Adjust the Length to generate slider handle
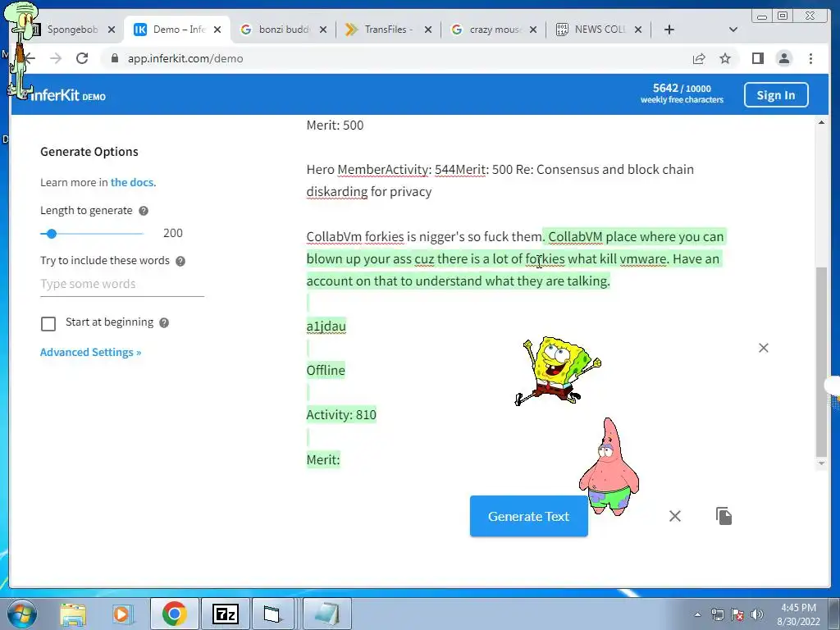 (x=52, y=234)
